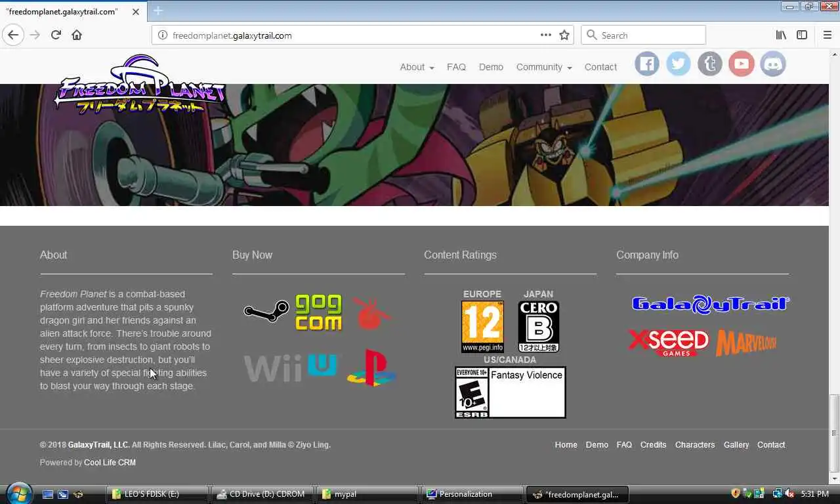Image resolution: width=840 pixels, height=504 pixels.
Task: Open the GalaxyTrail, LLC copyright link
Action: click(98, 444)
